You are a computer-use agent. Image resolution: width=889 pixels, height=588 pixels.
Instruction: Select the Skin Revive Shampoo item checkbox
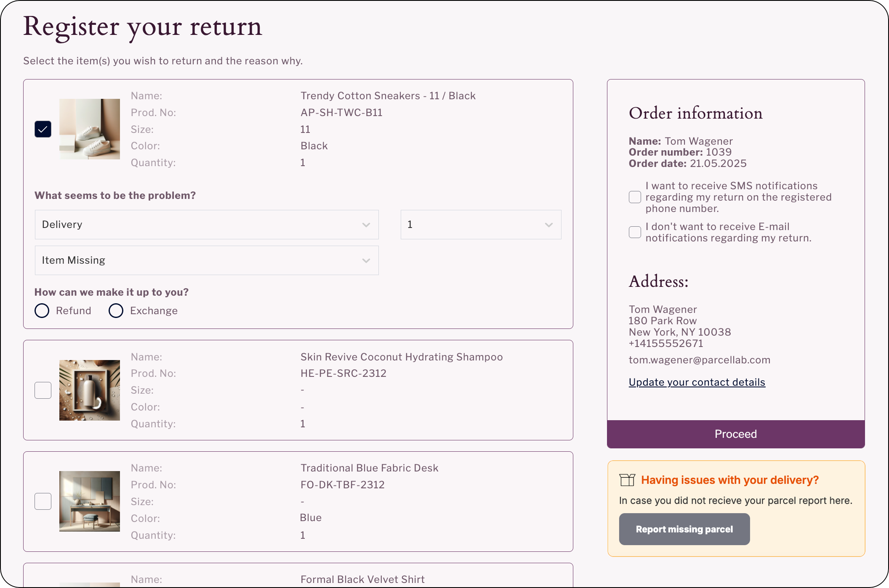pyautogui.click(x=43, y=390)
